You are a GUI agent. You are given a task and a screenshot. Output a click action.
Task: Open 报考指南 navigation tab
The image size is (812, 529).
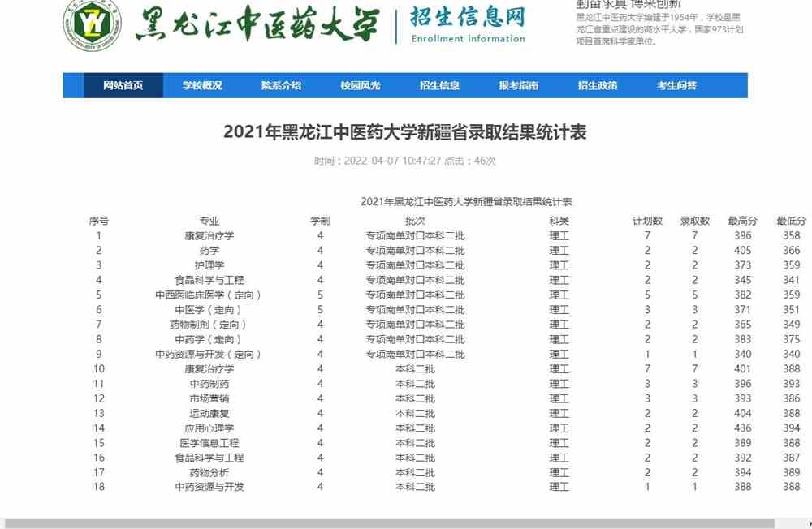tap(519, 85)
